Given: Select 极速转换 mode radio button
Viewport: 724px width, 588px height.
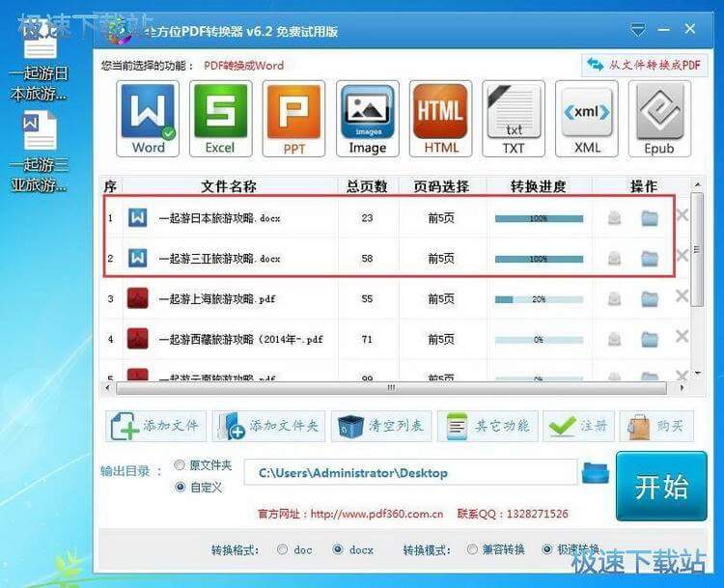Looking at the screenshot, I should 547,549.
